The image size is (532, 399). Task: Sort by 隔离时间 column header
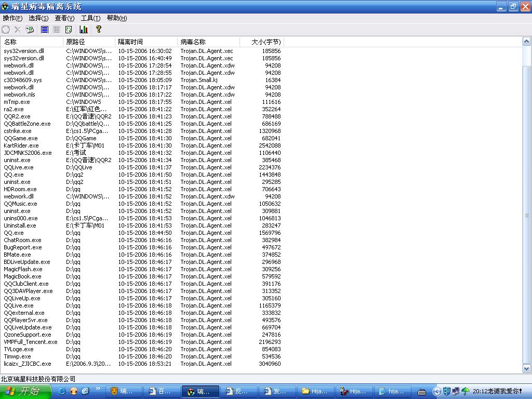point(146,42)
